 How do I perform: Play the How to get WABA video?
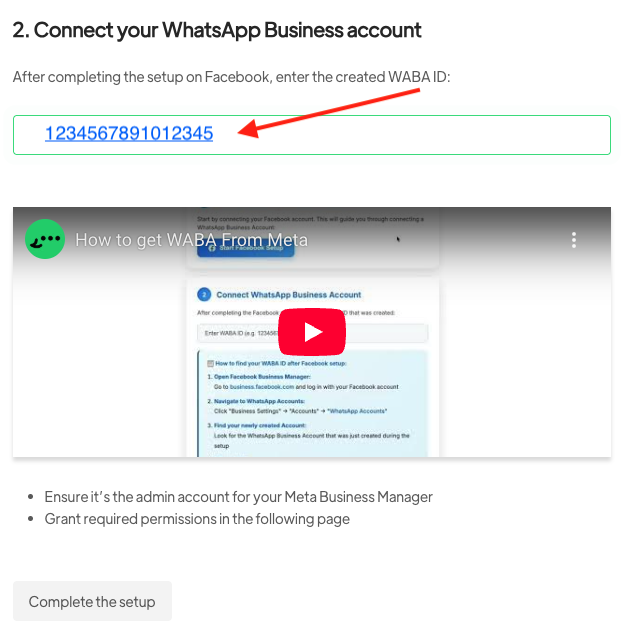pyautogui.click(x=312, y=332)
